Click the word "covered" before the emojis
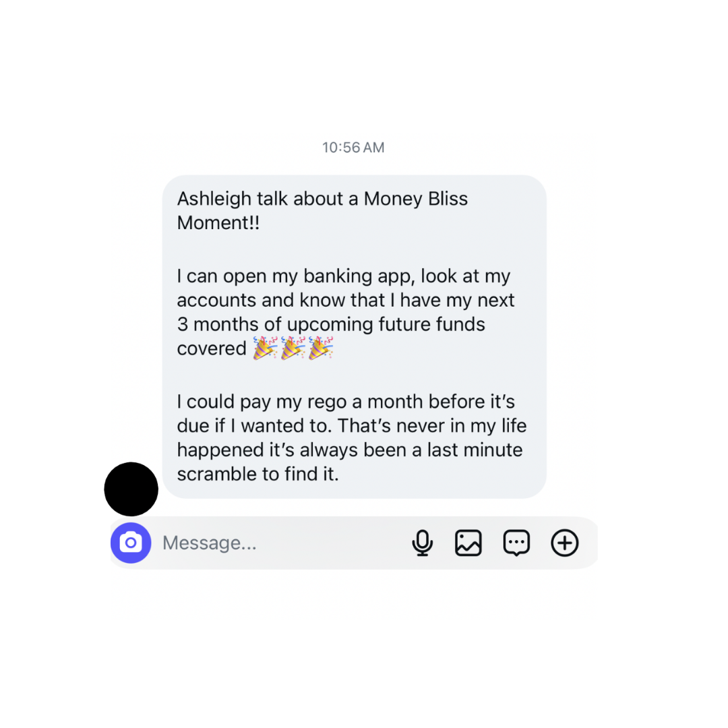Screen dimensions: 728x728 click(x=212, y=348)
